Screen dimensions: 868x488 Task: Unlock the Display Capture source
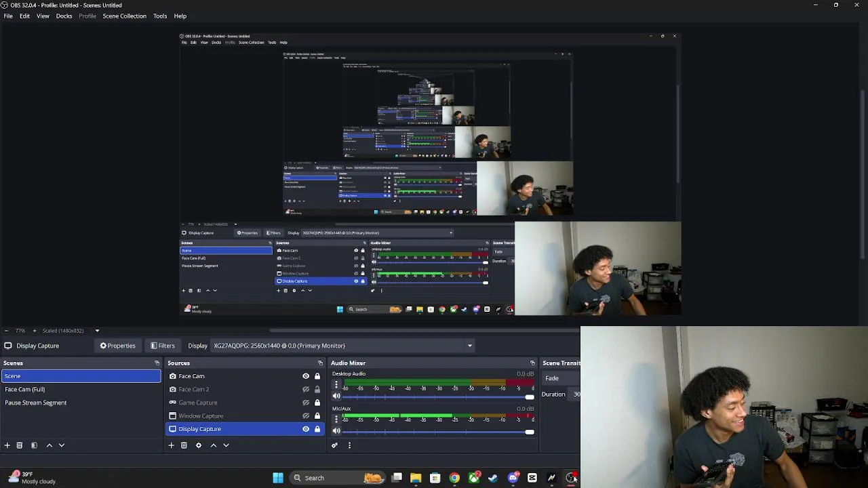(x=317, y=429)
